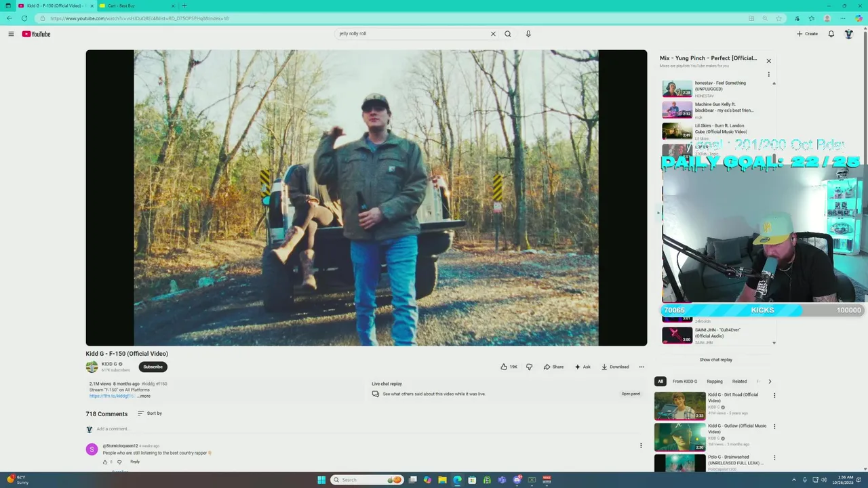
Task: Play Lil Skies Burn from playlist
Action: pos(718,131)
